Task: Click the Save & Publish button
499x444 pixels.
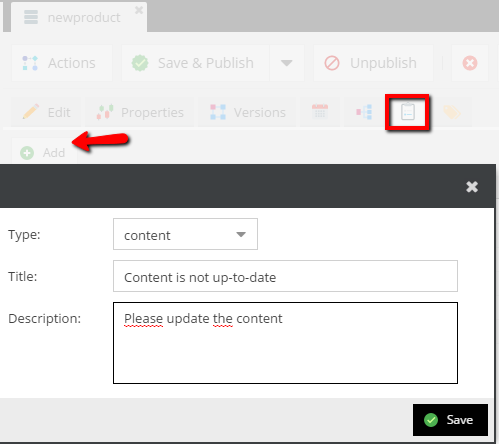Action: click(x=195, y=63)
